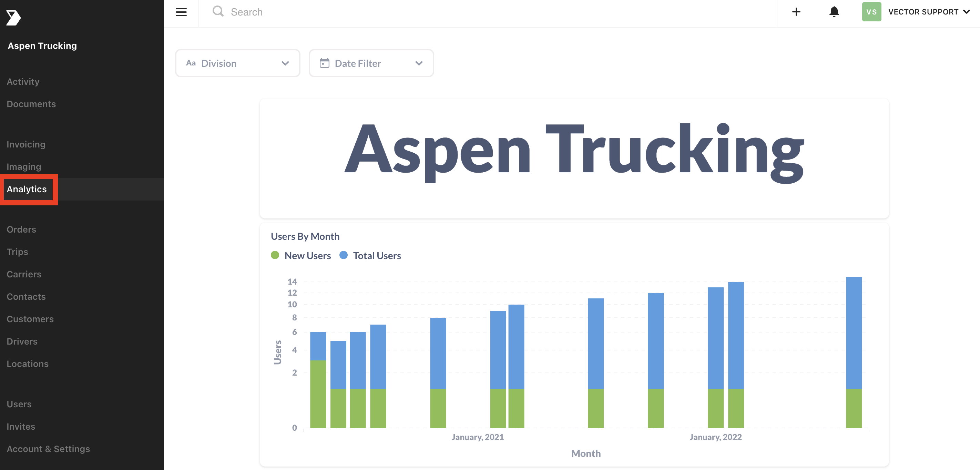Click the plus icon to create new item
Image resolution: width=980 pixels, height=470 pixels.
tap(796, 12)
